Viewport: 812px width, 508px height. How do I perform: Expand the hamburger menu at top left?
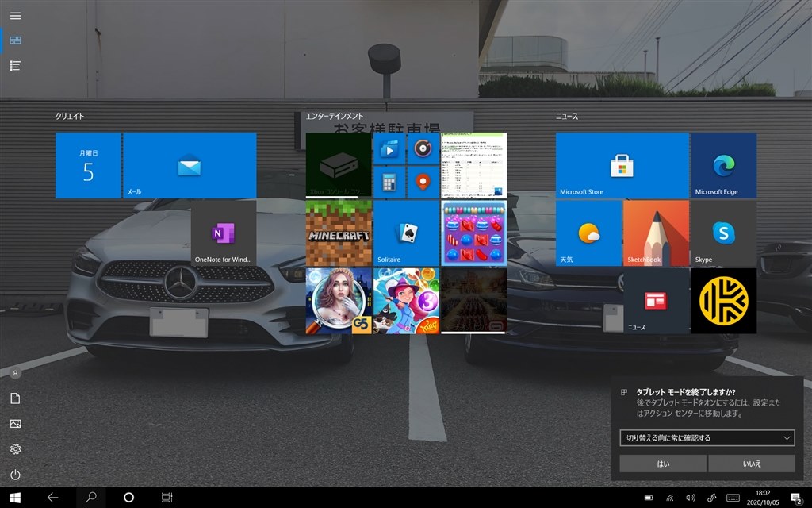[x=15, y=15]
